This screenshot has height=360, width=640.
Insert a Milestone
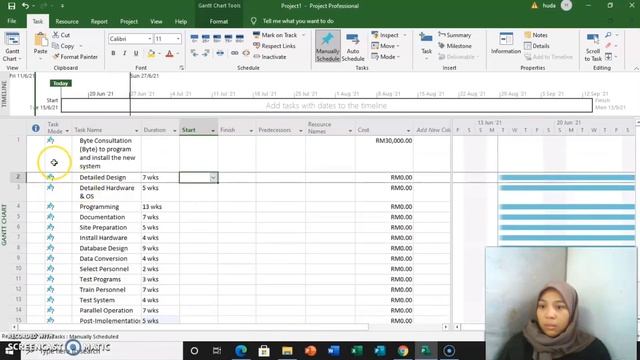click(x=455, y=46)
